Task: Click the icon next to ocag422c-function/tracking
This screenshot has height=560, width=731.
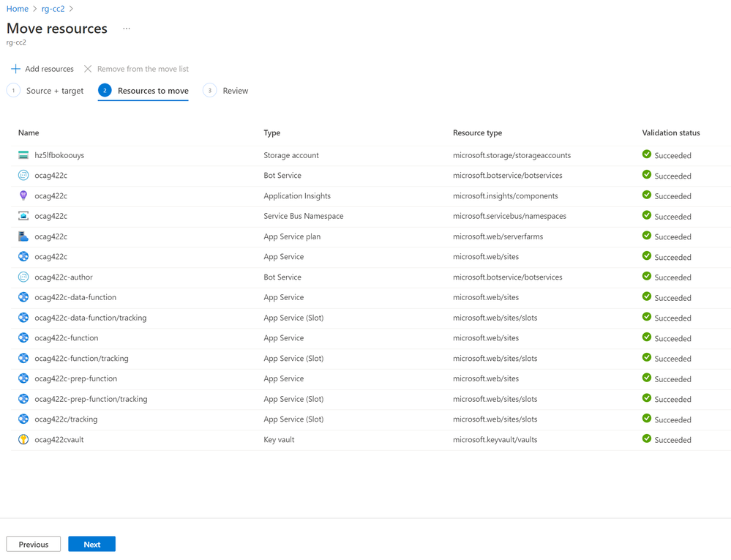Action: [23, 358]
